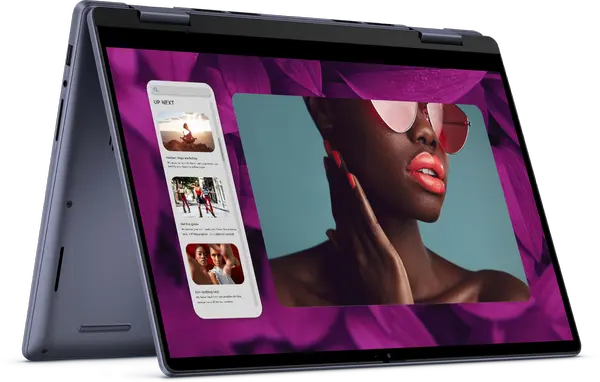Open the red-background two-people video thumbnail
The image size is (600, 382).
click(215, 264)
